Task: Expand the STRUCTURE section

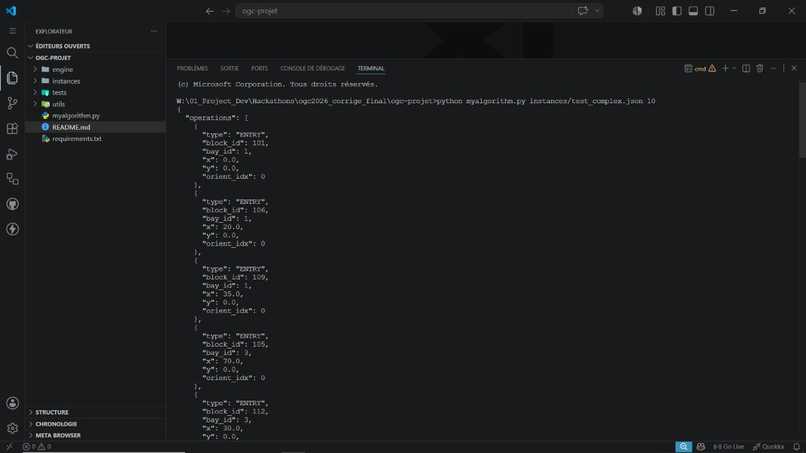Action: 96,412
